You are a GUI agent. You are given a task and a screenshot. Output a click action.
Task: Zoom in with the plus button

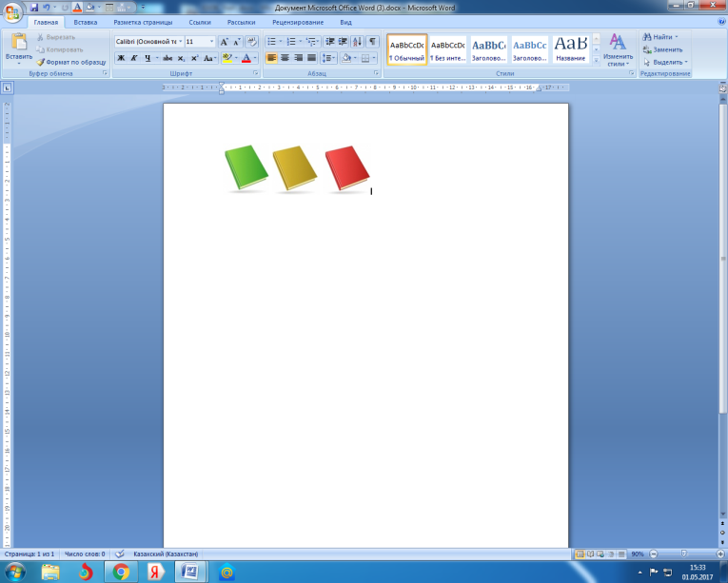tap(720, 554)
